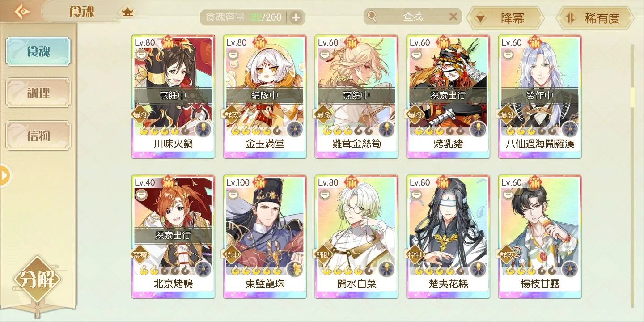This screenshot has width=644, height=322.
Task: Expand the left side panel arrow
Action: tap(4, 176)
